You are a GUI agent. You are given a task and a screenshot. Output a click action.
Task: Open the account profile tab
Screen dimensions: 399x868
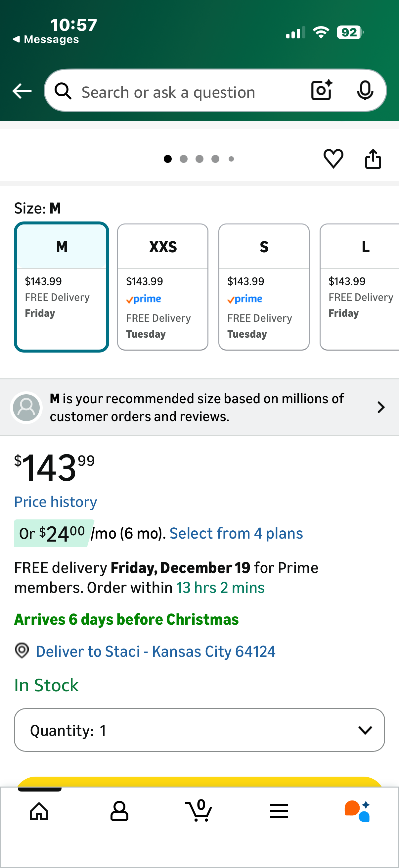[x=119, y=810]
